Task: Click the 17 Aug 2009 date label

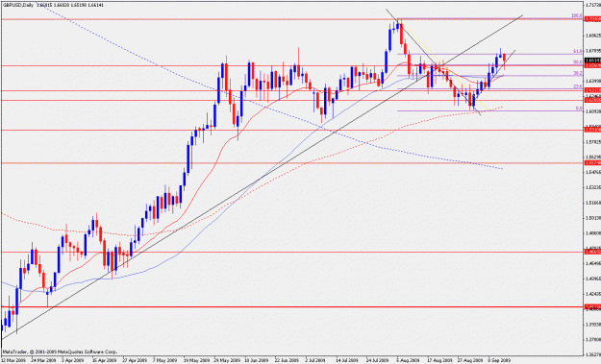Action: tap(439, 360)
